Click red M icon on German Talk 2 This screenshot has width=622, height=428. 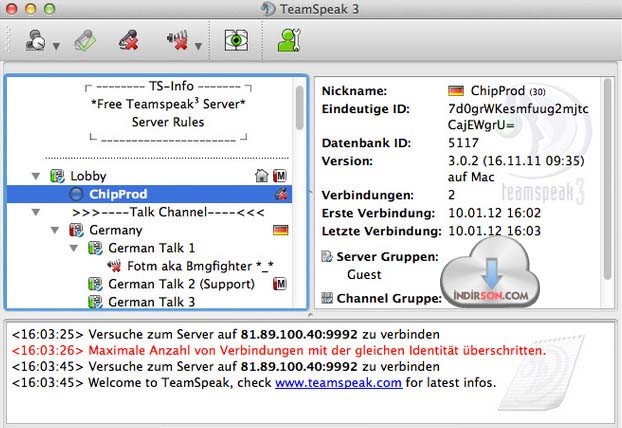pos(280,284)
